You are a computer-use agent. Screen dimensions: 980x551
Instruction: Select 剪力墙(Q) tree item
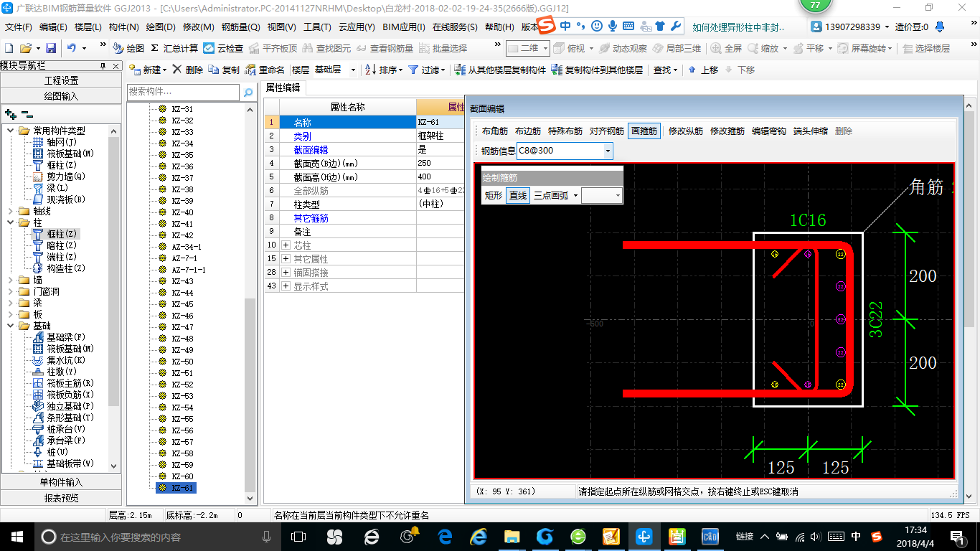coord(59,176)
